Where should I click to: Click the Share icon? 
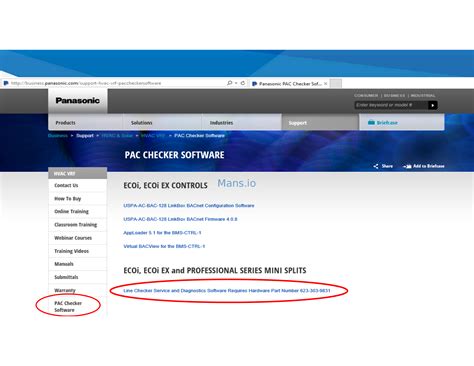[x=376, y=166]
